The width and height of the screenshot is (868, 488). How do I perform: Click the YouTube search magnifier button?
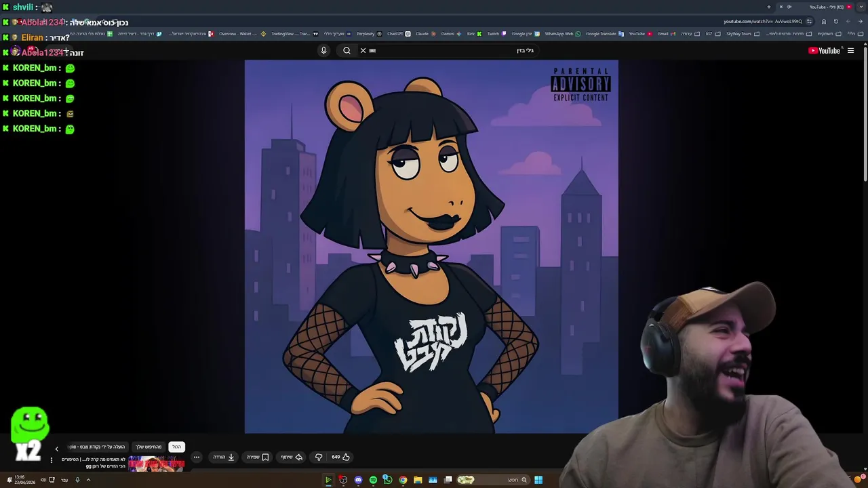(x=347, y=50)
